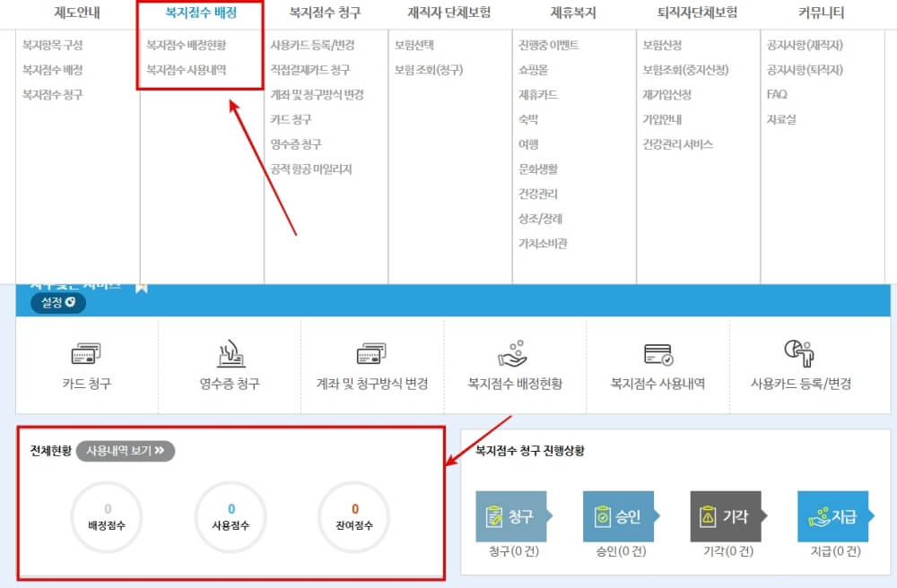Viewport: 897px width, 588px height.
Task: Click the 잔여점수 circle
Action: (x=354, y=516)
